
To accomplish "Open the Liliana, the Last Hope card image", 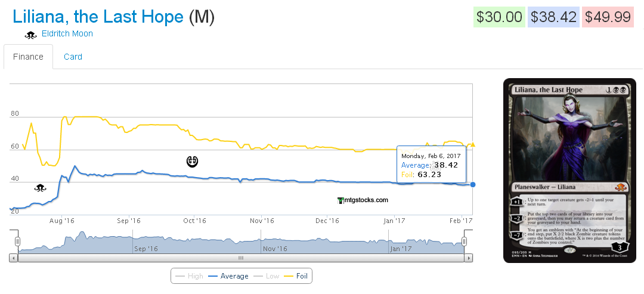I will coord(569,171).
